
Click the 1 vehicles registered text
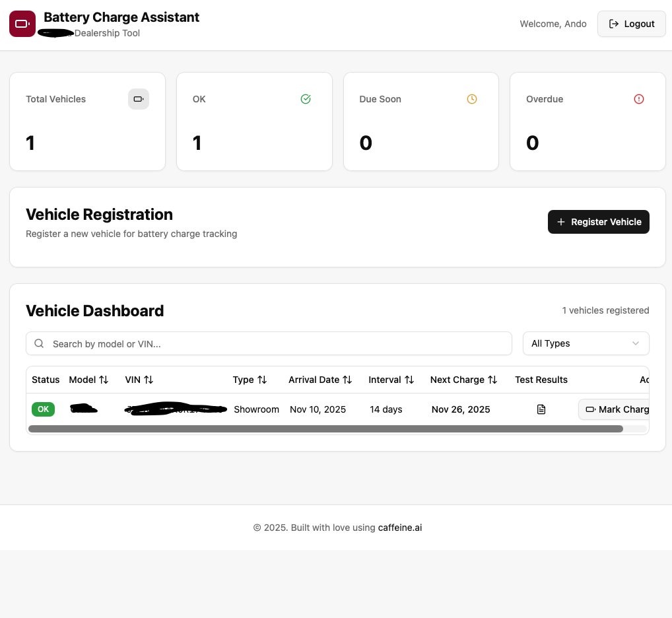click(605, 310)
